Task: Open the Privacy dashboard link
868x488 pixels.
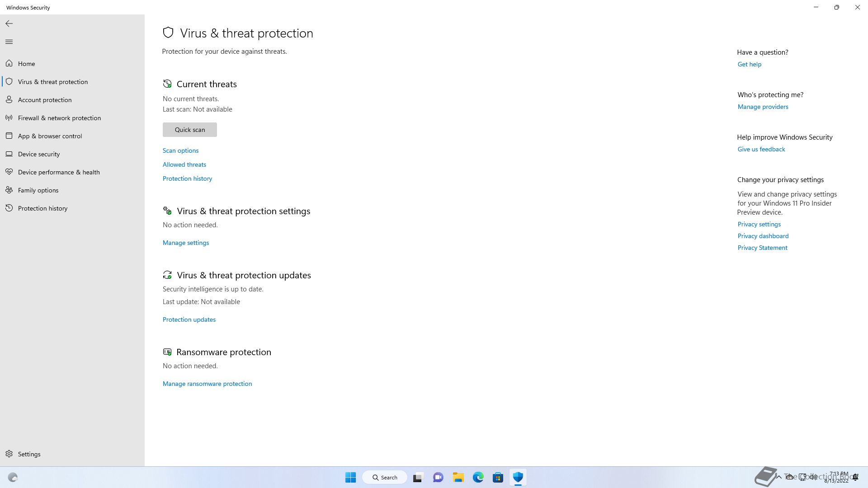Action: (763, 236)
